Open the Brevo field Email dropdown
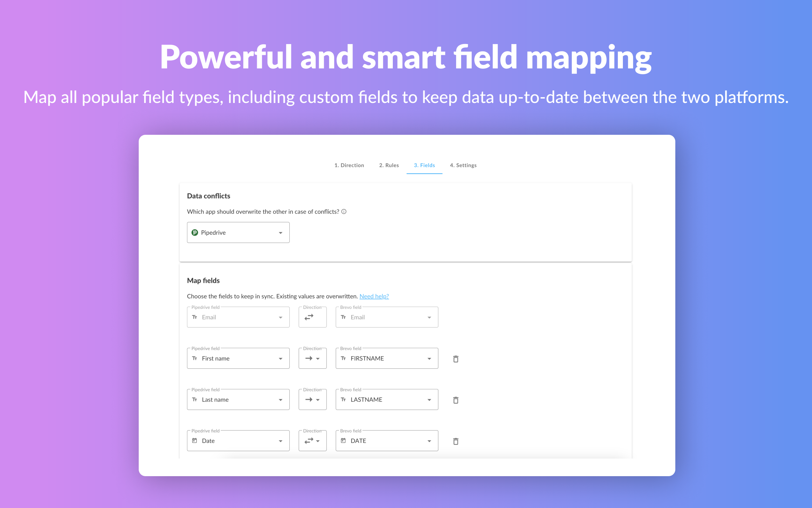Viewport: 812px width, 508px height. pos(387,317)
